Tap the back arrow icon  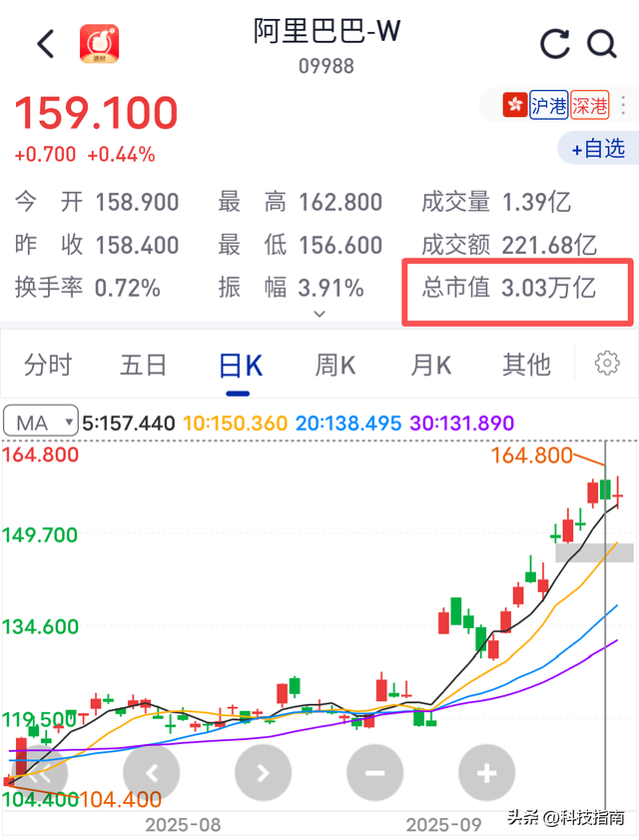pos(46,43)
